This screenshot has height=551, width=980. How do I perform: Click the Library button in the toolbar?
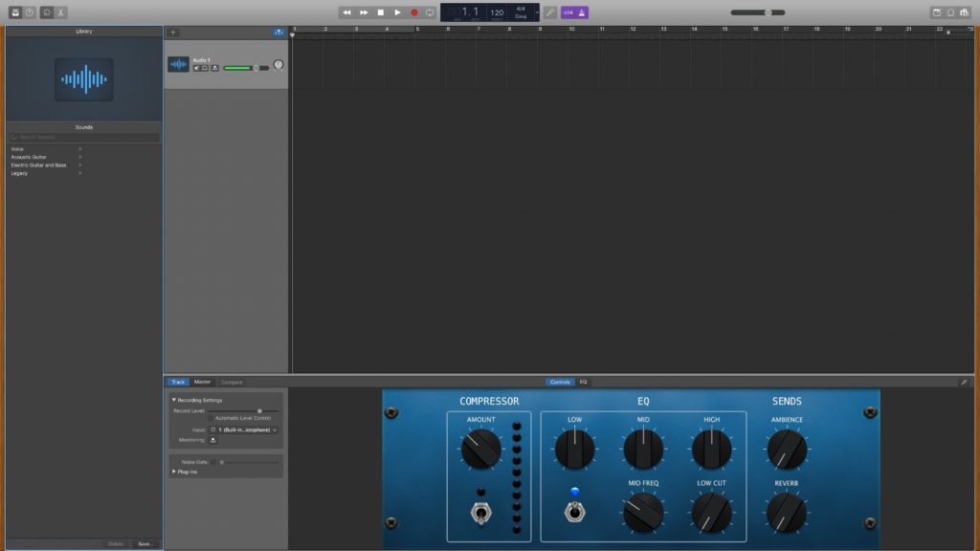click(14, 12)
